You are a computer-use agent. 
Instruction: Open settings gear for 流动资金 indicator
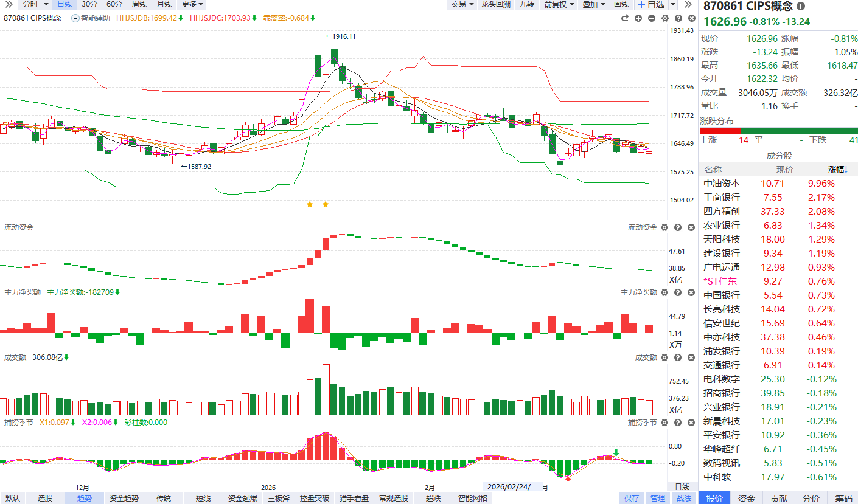pyautogui.click(x=664, y=227)
